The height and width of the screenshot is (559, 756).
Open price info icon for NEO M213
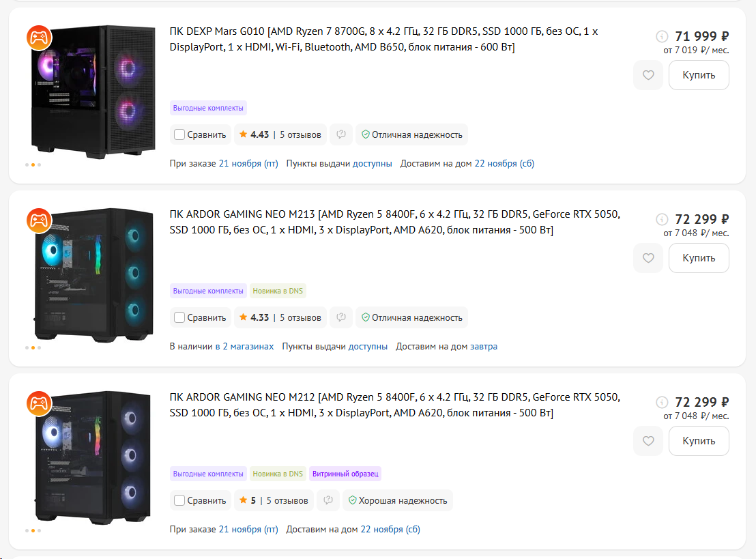(661, 219)
